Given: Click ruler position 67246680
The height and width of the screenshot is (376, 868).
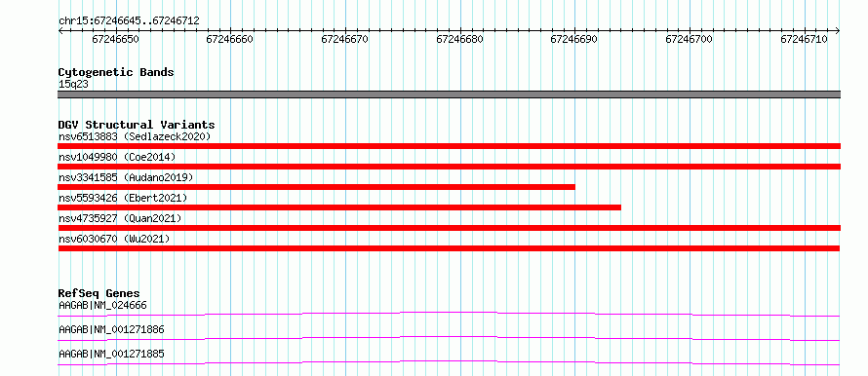Looking at the screenshot, I should (460, 39).
